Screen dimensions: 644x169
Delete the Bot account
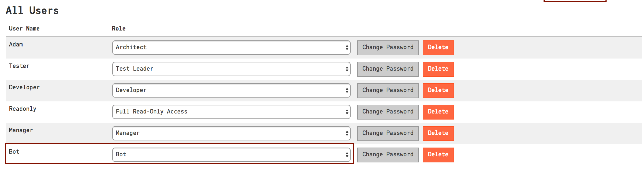click(x=438, y=154)
